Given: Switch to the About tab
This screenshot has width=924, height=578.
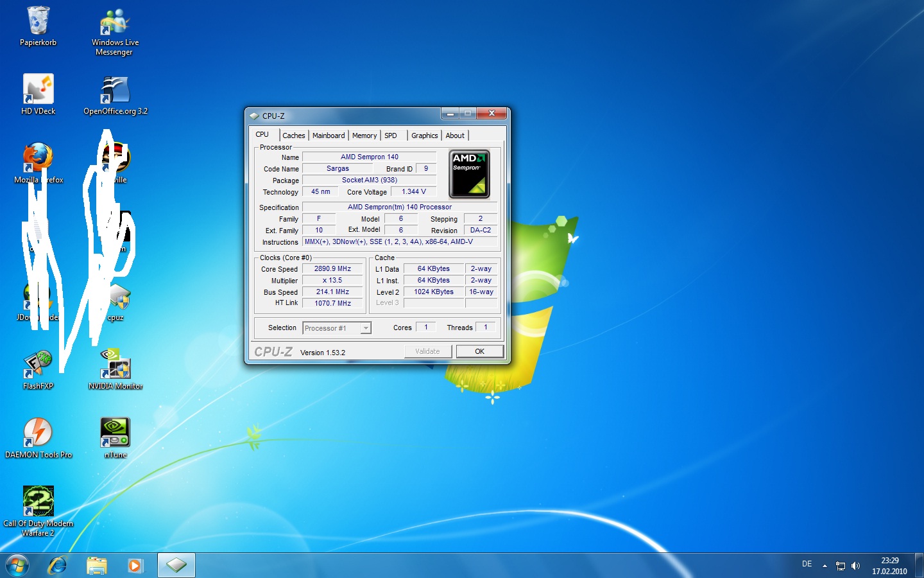Looking at the screenshot, I should [x=455, y=136].
